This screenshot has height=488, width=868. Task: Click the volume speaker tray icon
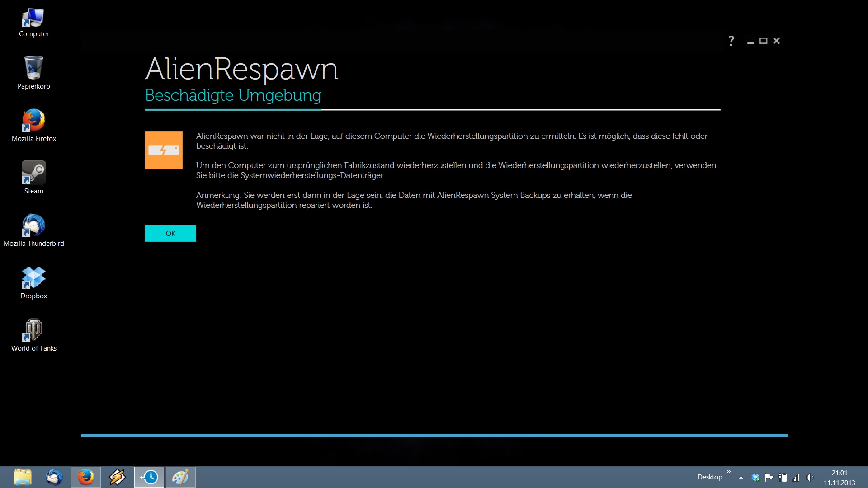[809, 477]
